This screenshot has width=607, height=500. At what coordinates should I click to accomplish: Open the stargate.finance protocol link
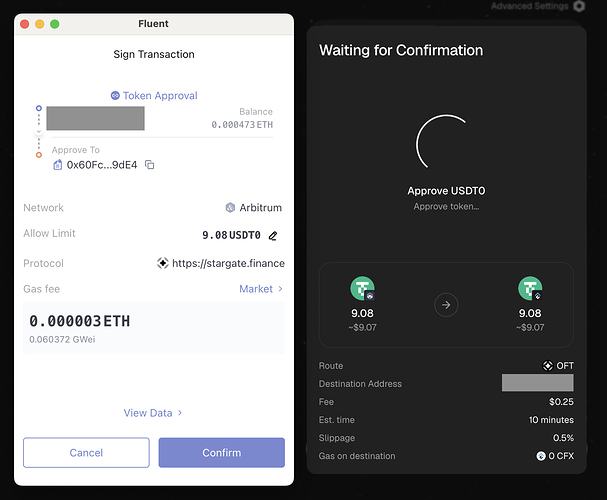228,264
